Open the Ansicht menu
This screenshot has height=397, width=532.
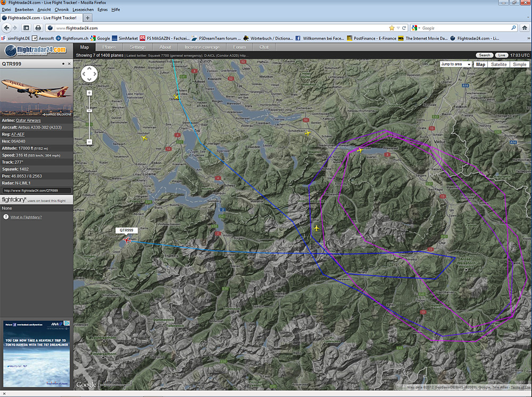click(x=44, y=10)
